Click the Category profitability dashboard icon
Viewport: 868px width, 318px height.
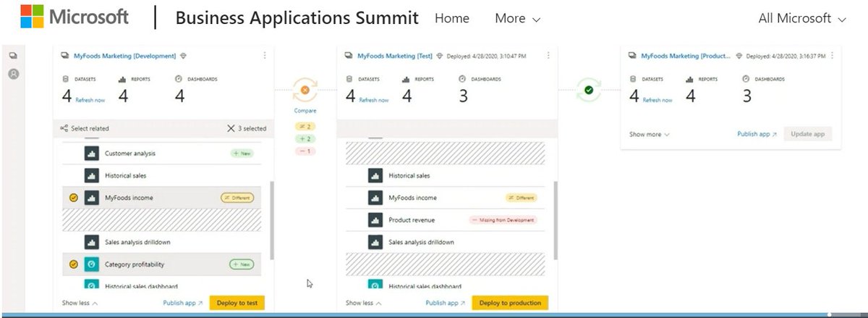(x=91, y=264)
